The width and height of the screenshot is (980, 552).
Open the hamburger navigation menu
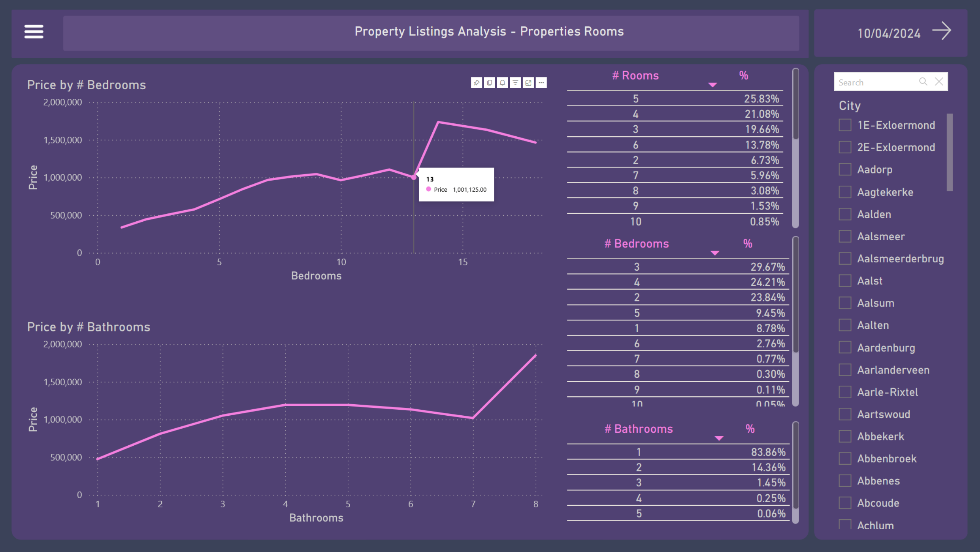pos(34,32)
